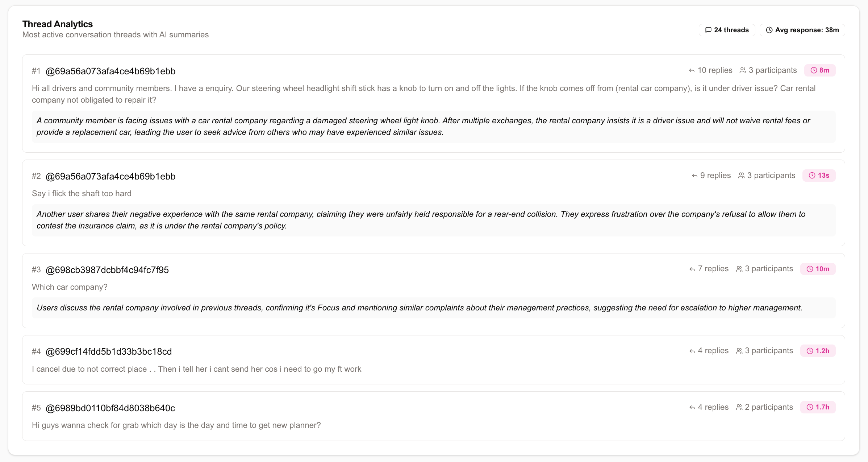The width and height of the screenshot is (868, 462).
Task: Click the chat bubble icon beside 24 threads
Action: pyautogui.click(x=708, y=30)
